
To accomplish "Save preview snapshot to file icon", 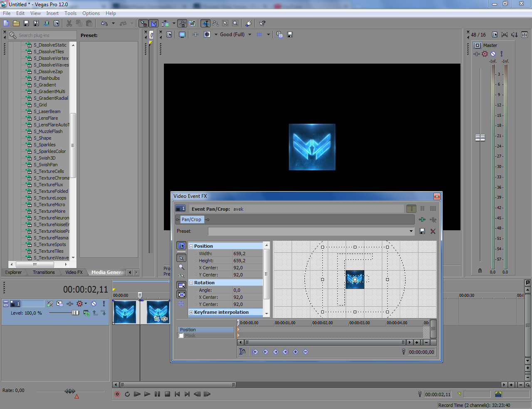I will [290, 34].
